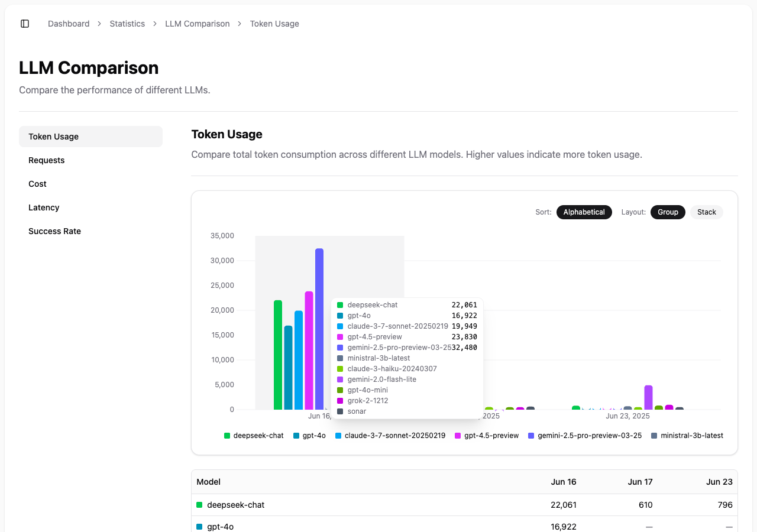Viewport: 757px width, 532px height.
Task: Select the gpt-4o table row name
Action: (x=220, y=526)
